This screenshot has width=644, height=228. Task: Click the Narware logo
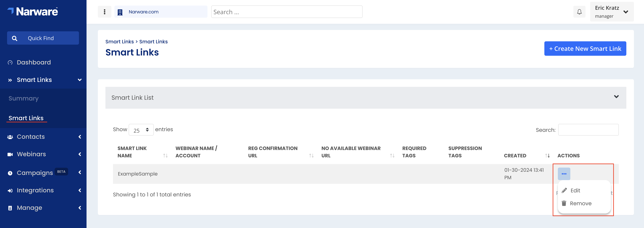[33, 12]
